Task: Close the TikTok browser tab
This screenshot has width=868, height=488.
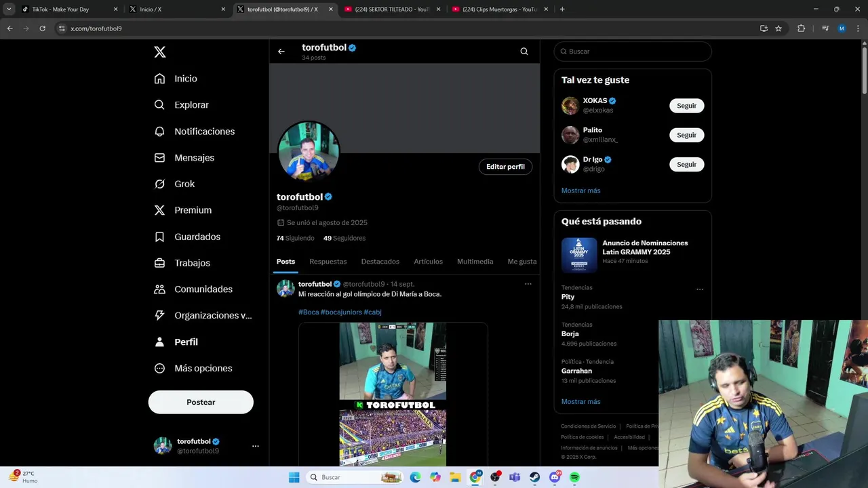Action: tap(115, 9)
